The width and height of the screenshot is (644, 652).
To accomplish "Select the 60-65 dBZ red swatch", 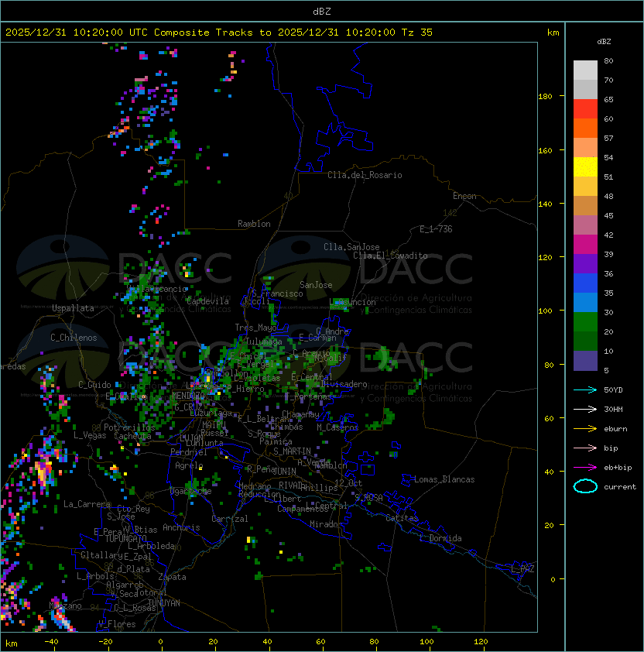I will pos(585,109).
